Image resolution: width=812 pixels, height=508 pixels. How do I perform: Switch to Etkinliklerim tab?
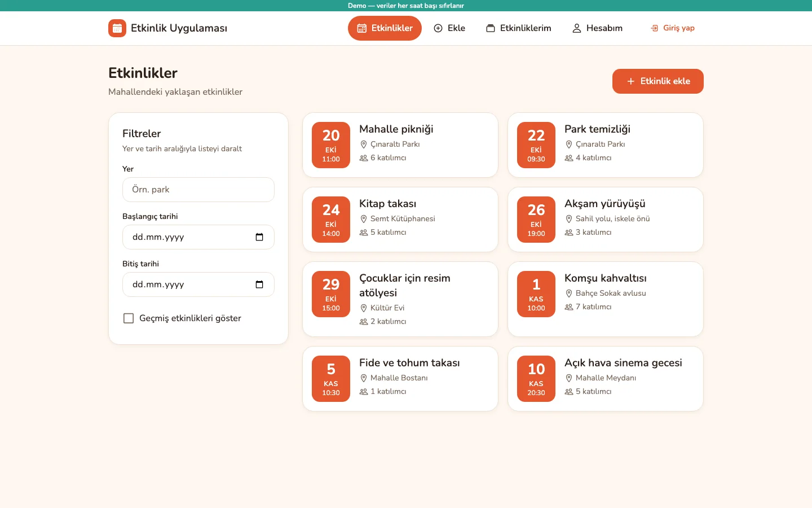(x=519, y=28)
